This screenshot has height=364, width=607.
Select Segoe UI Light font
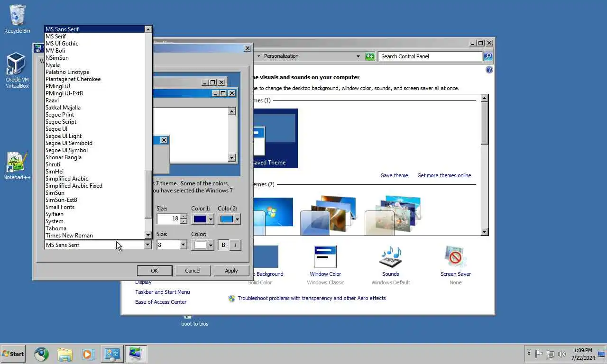[x=94, y=136]
